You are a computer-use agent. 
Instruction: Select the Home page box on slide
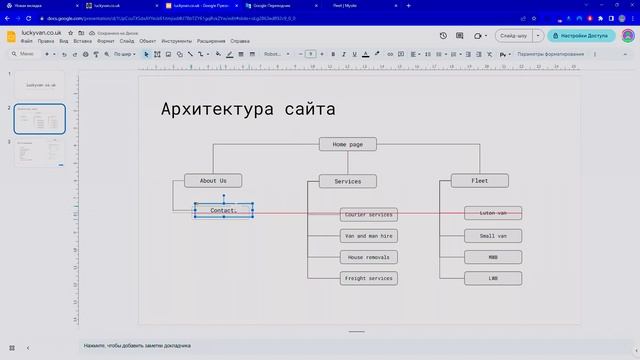coord(348,144)
